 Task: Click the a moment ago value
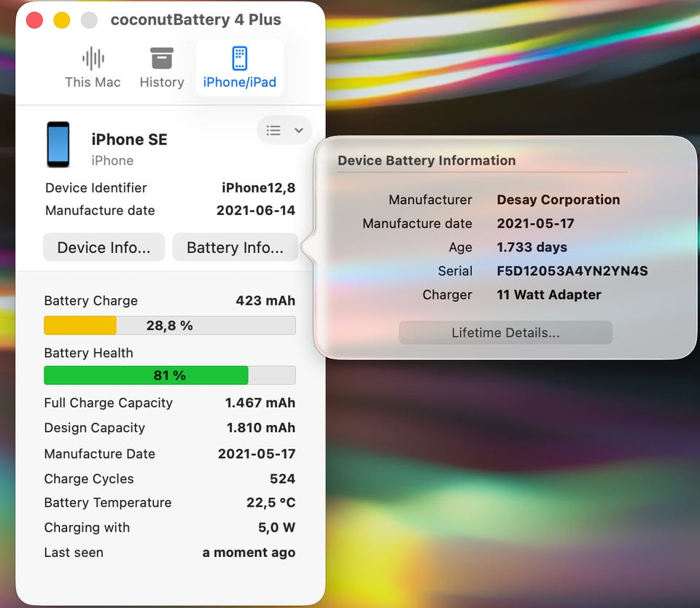[x=249, y=553]
